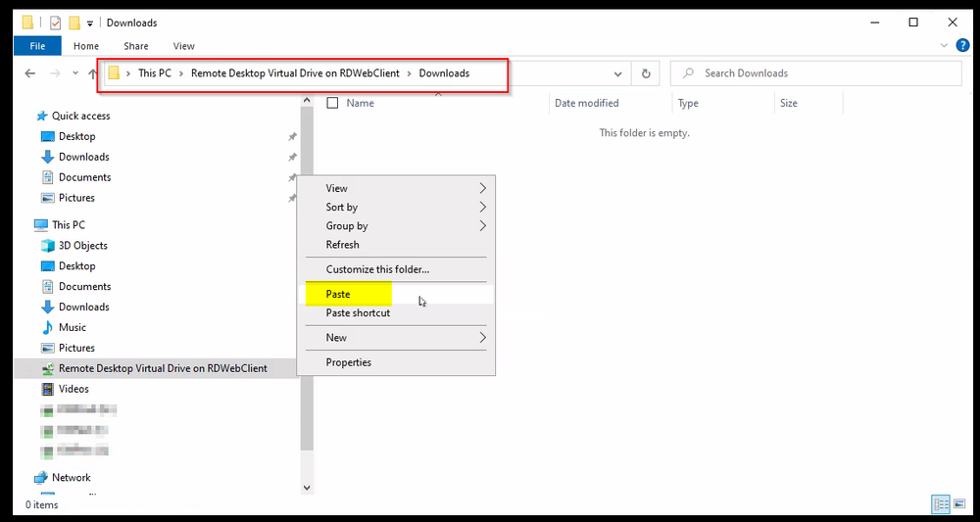This screenshot has width=980, height=522.
Task: Open the Help question mark icon
Action: click(965, 46)
